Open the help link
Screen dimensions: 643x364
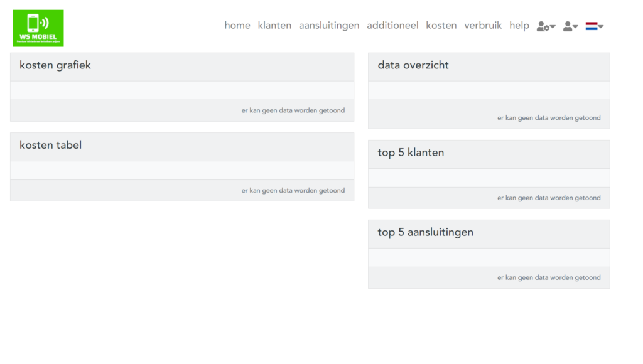pos(519,25)
